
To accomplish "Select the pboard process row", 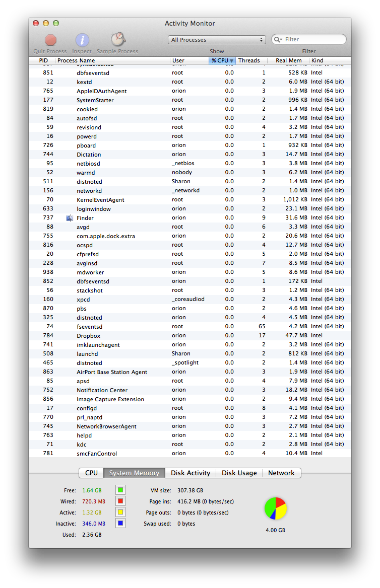I will [x=190, y=145].
